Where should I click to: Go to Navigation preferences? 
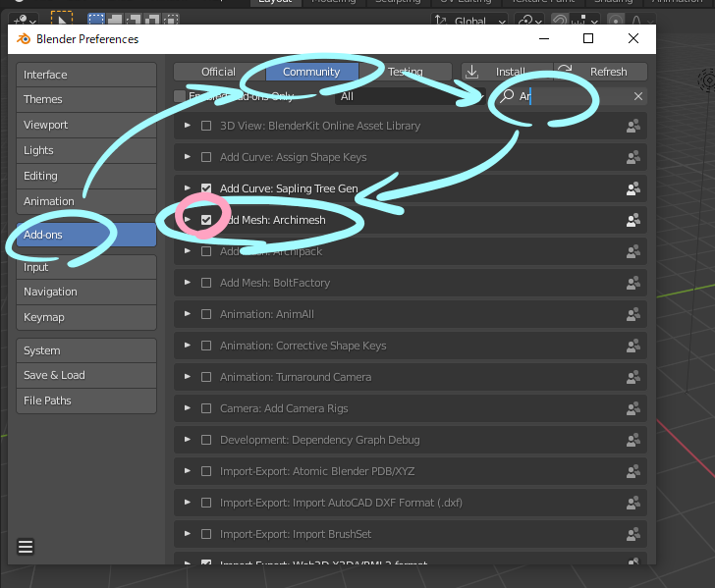tap(86, 292)
